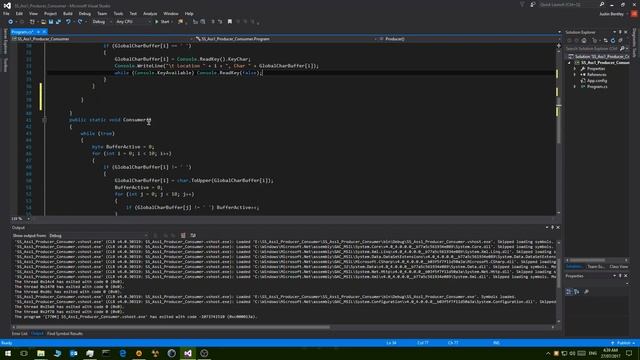Open the Debug configuration dropdown

101,22
